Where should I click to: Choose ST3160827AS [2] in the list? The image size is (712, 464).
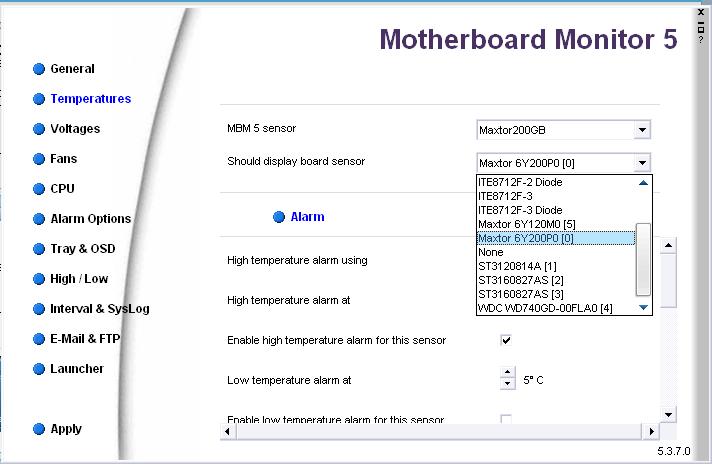(x=556, y=281)
